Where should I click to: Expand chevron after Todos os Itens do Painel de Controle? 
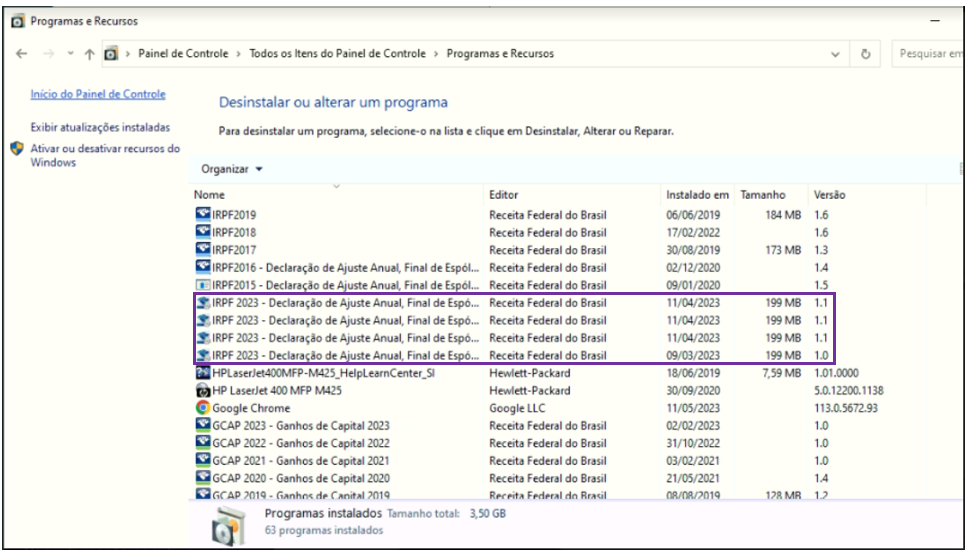click(x=436, y=54)
